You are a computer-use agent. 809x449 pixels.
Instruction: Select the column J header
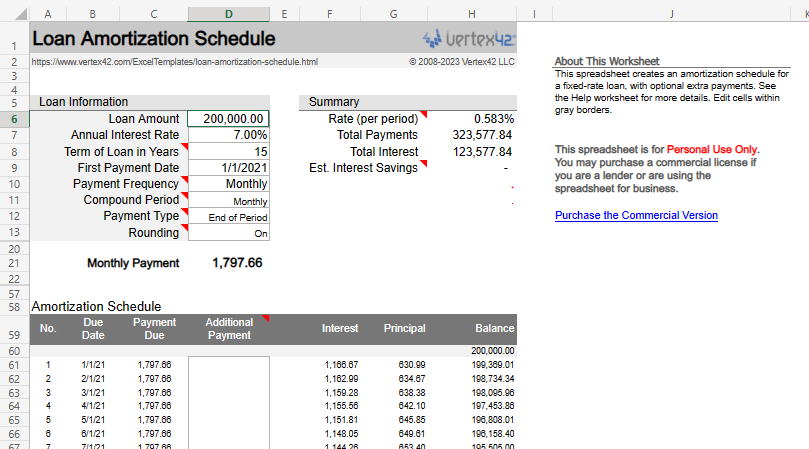pos(670,14)
